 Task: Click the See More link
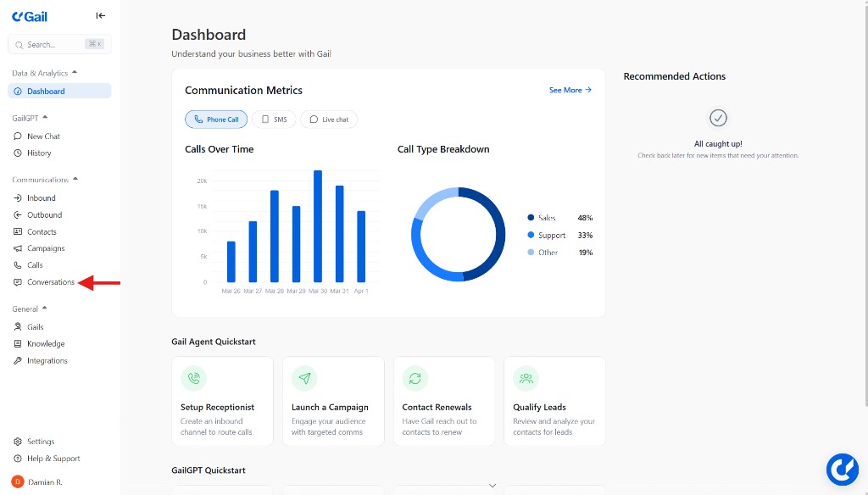pos(570,90)
